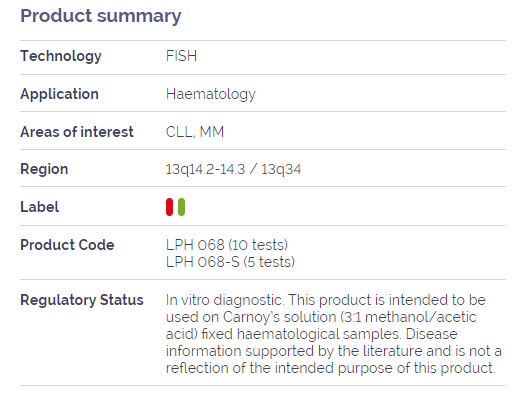
Task: Select the Regulatory Status row label
Action: click(x=82, y=300)
